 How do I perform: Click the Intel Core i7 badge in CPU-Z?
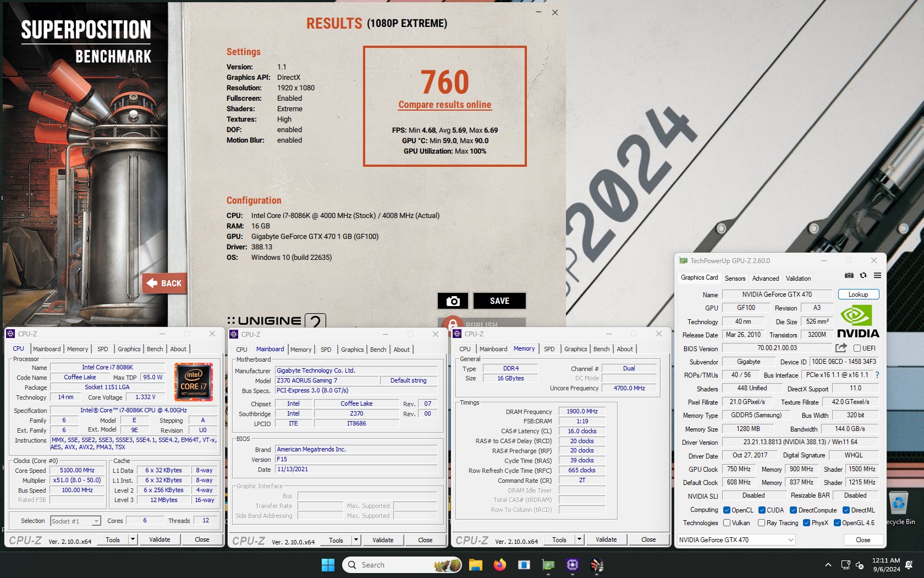194,381
